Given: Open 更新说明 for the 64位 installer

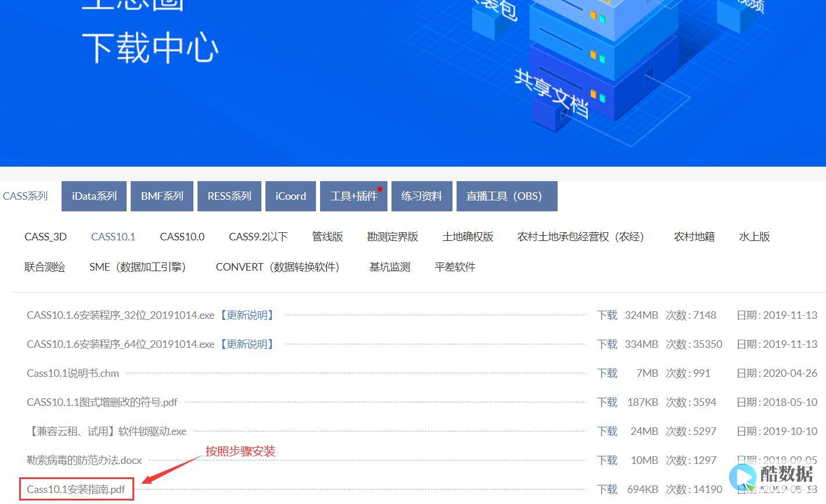Looking at the screenshot, I should coord(247,344).
